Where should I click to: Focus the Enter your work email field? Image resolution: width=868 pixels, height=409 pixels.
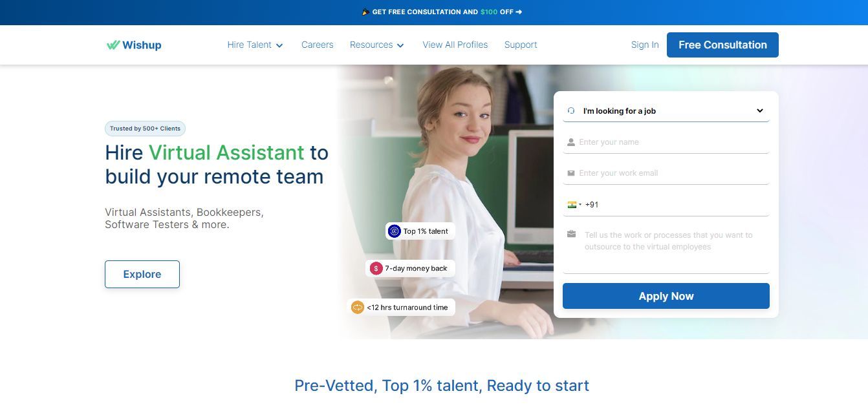(x=671, y=173)
